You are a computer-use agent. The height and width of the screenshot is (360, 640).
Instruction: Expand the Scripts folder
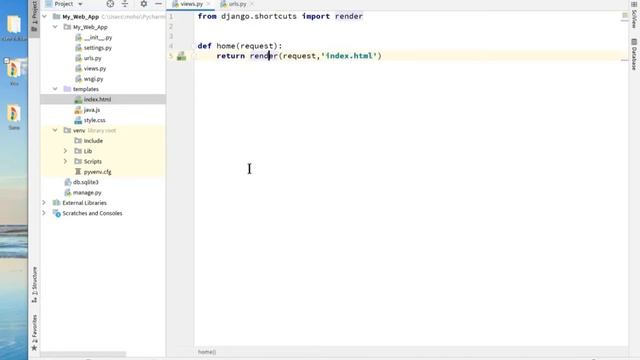[x=65, y=162]
